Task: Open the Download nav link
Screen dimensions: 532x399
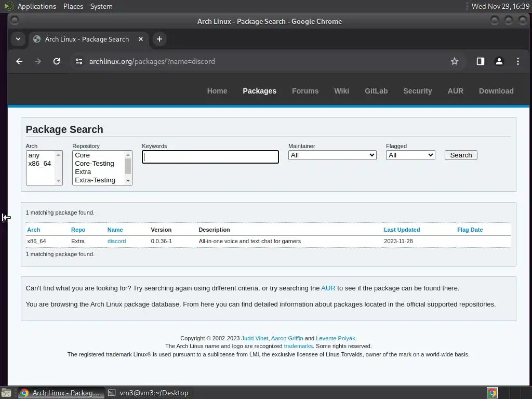Action: pos(496,91)
